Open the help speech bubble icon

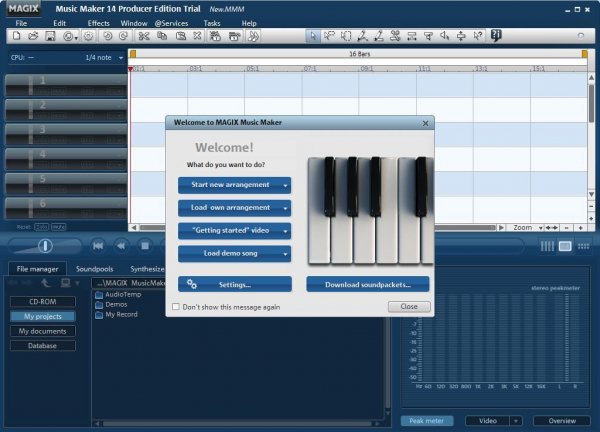496,36
